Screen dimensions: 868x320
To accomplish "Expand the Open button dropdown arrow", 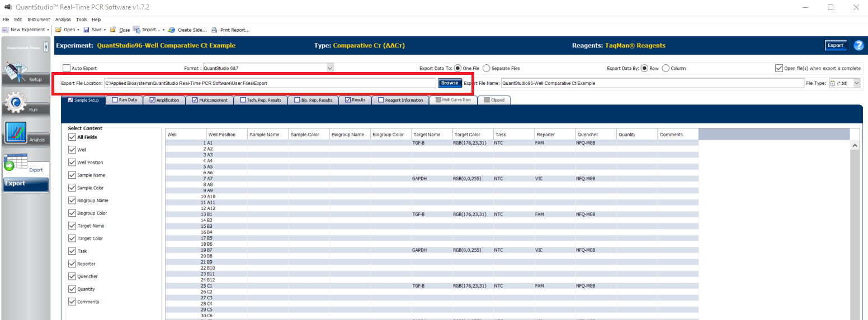I will pyautogui.click(x=78, y=30).
